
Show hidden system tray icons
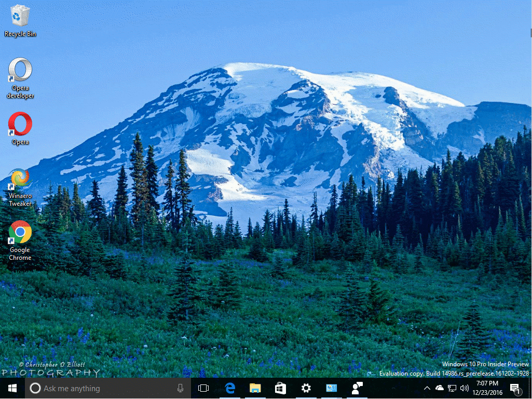tap(427, 388)
